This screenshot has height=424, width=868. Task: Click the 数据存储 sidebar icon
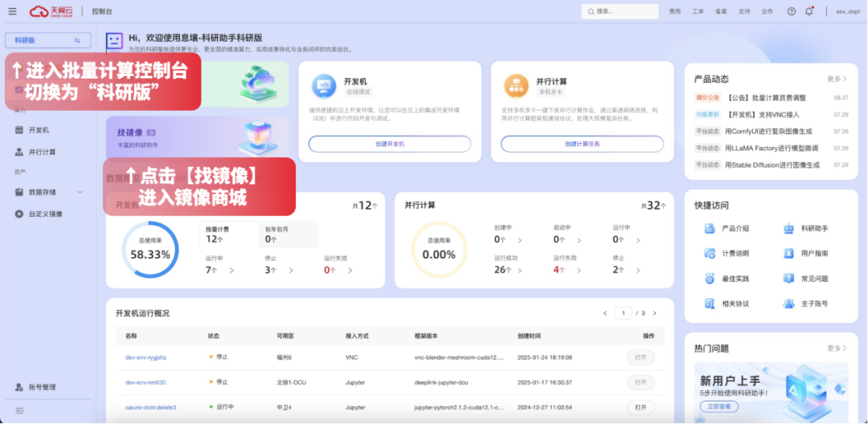click(x=18, y=192)
